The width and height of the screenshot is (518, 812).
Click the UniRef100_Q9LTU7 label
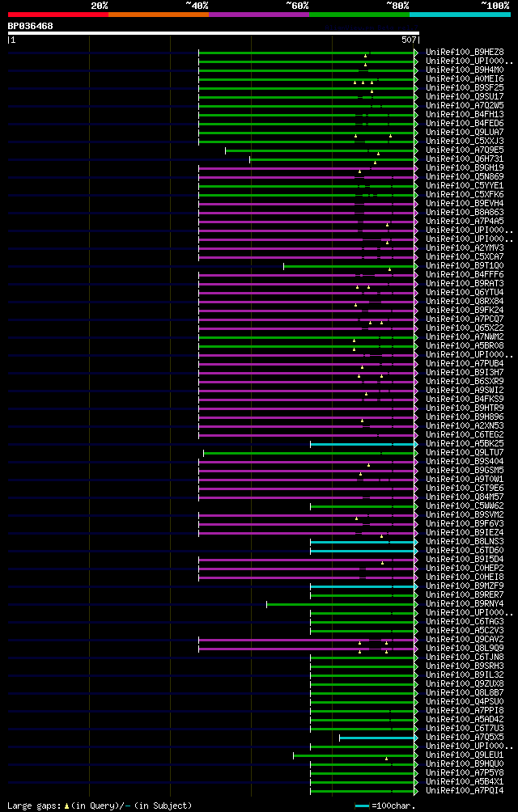click(465, 453)
